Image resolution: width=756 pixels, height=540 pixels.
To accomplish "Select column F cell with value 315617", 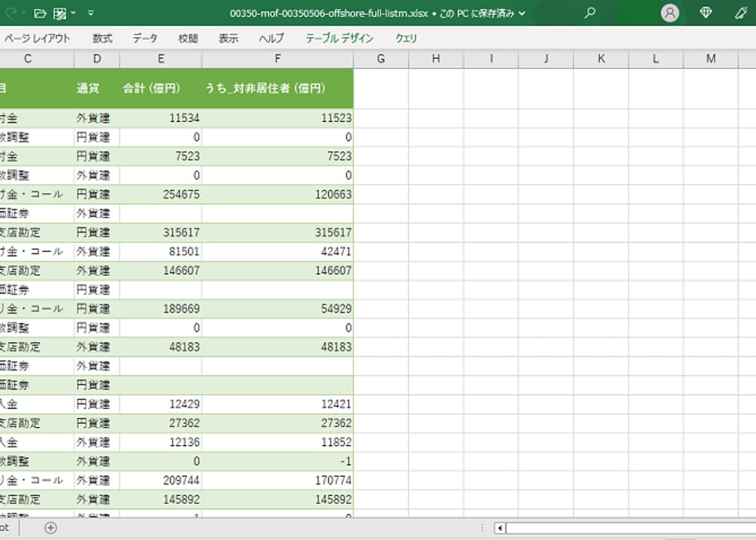I will pos(277,232).
